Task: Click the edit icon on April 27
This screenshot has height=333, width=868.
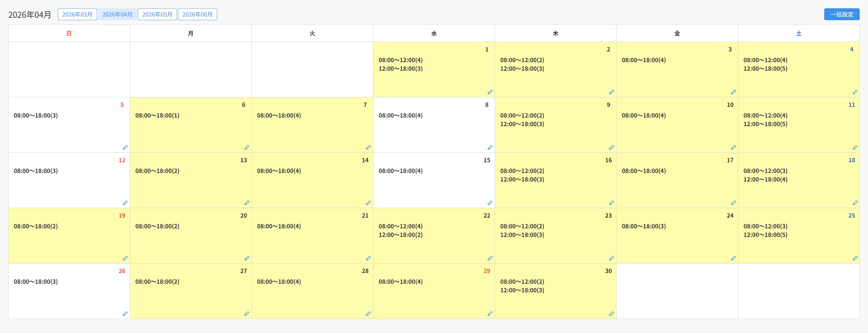Action: 247,313
